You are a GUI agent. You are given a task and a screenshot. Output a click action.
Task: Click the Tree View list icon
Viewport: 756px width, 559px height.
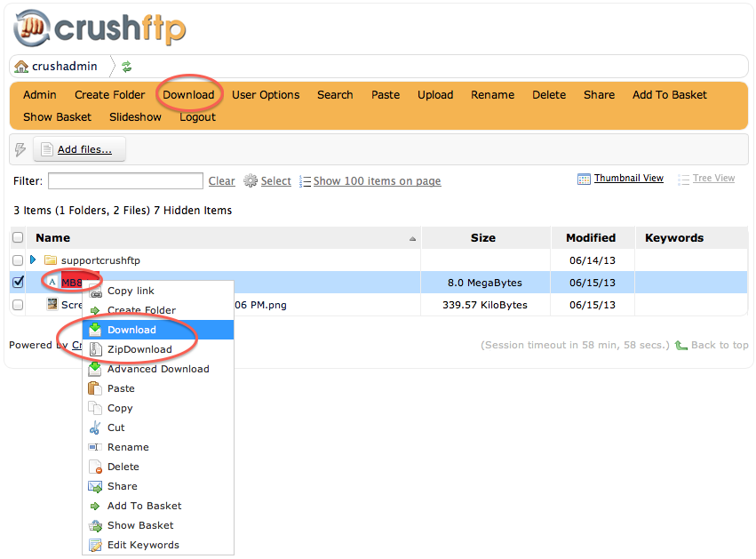pyautogui.click(x=683, y=180)
